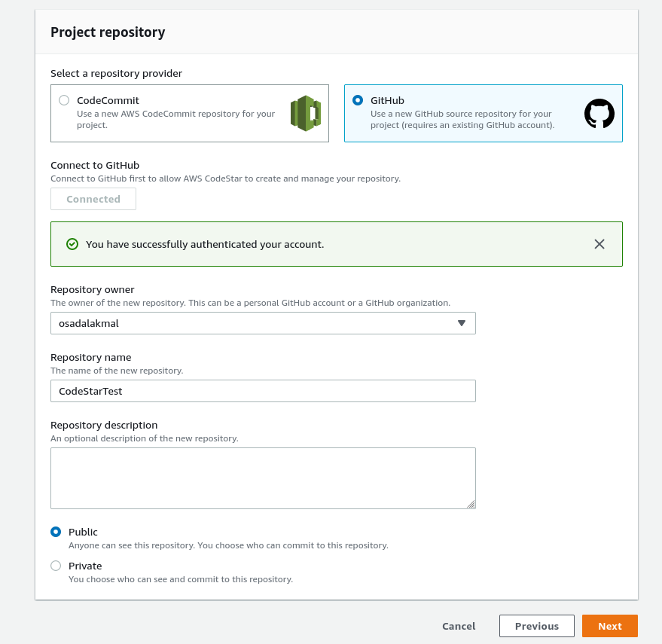Click the GitHub Octocat logo icon
662x644 pixels.
point(599,113)
